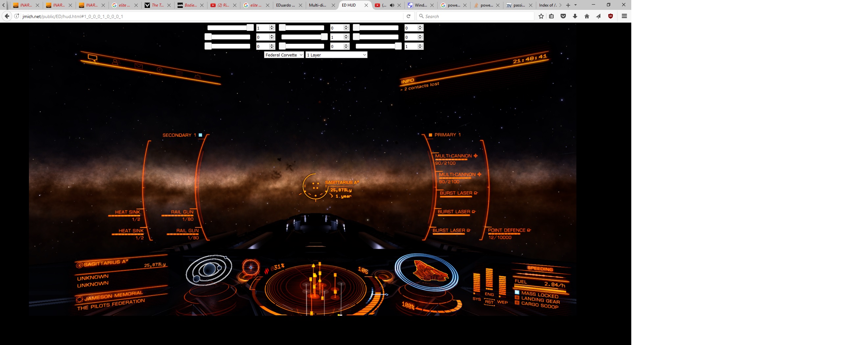Reload the page with the refresh icon
This screenshot has width=868, height=345.
pos(408,16)
